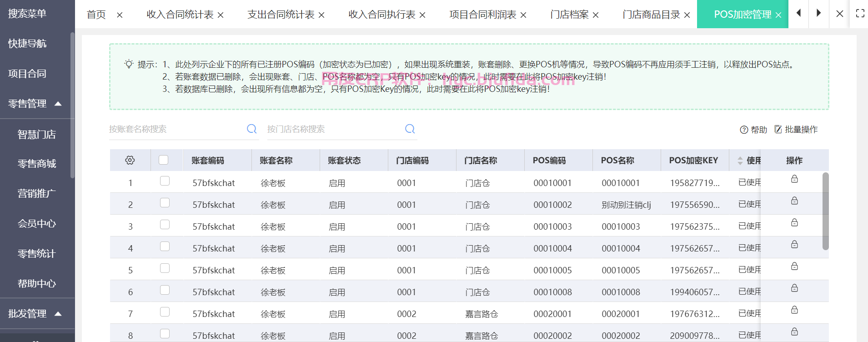
Task: Switch to the 收入合同统计表 tab
Action: point(180,15)
